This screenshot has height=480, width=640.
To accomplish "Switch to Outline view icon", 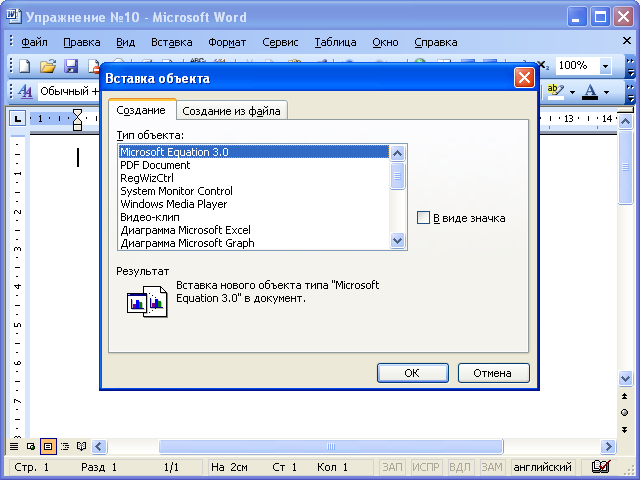I will (x=65, y=447).
